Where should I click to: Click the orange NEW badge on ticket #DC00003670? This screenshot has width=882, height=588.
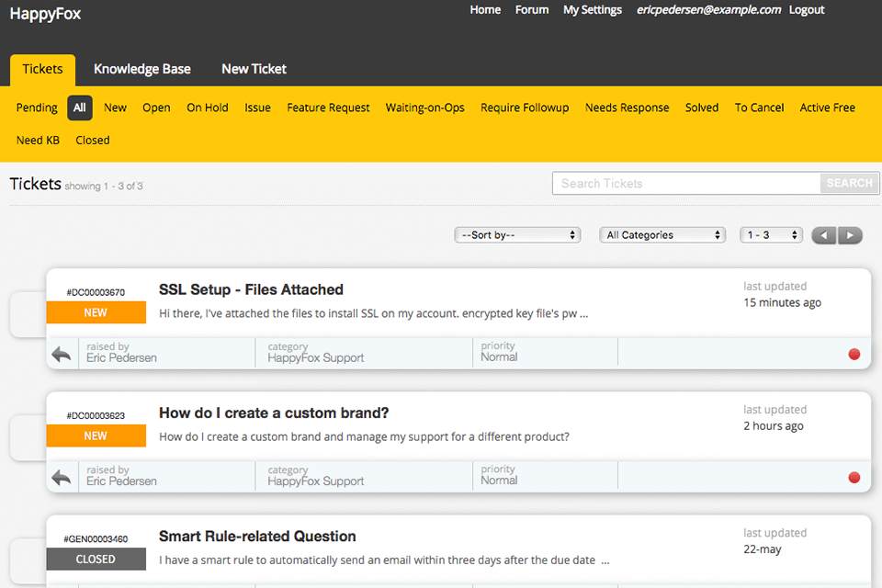96,312
